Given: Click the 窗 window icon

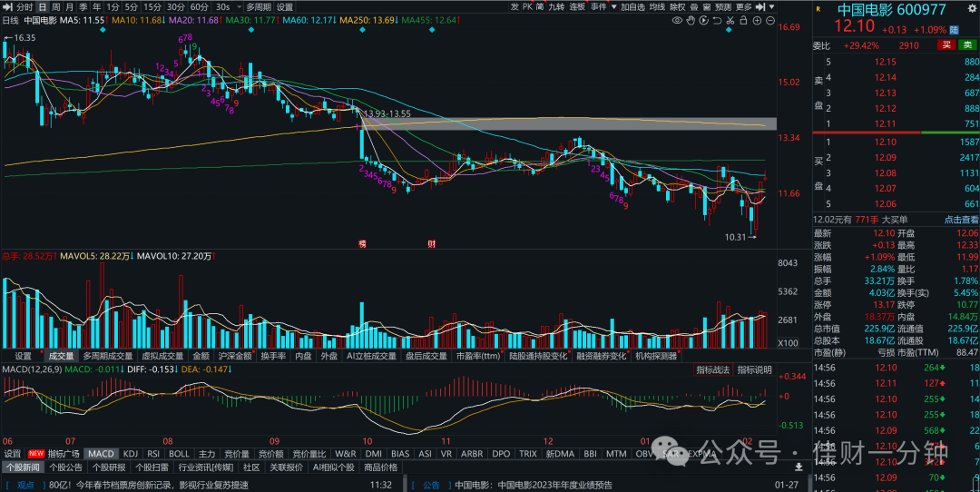Looking at the screenshot, I should pos(706,7).
